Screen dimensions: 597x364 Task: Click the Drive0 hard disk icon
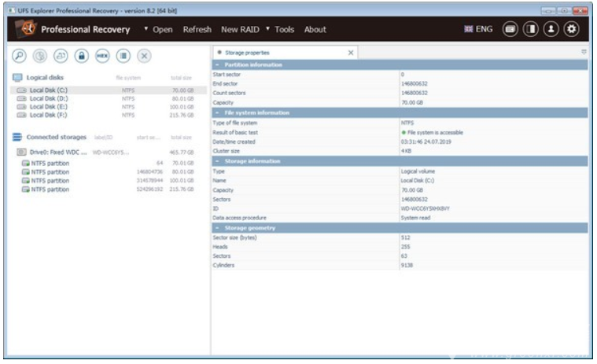21,153
